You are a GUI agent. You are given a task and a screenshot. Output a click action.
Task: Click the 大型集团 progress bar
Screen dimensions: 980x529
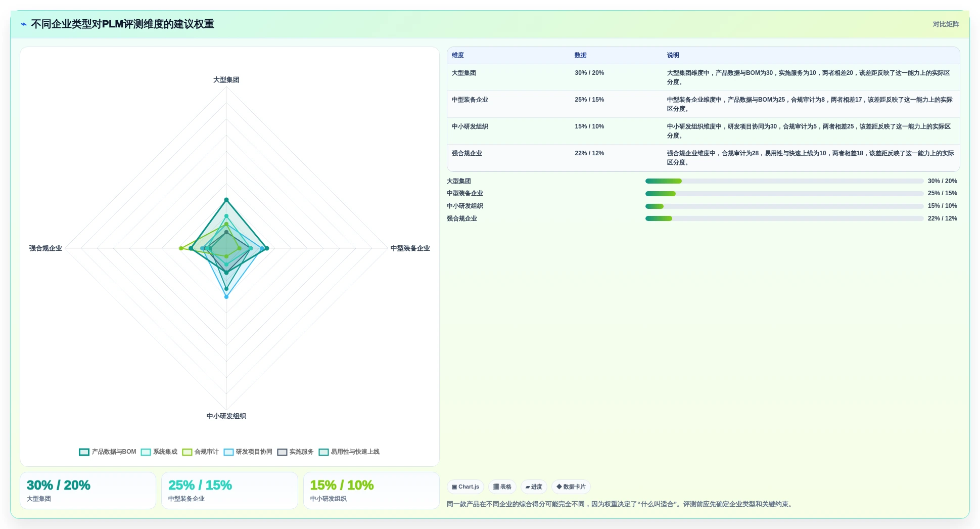tap(784, 181)
